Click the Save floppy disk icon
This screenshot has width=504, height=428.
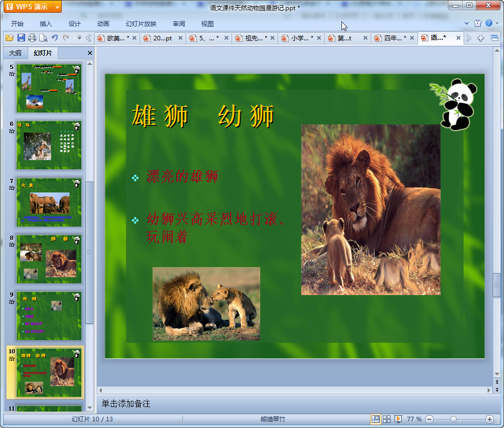21,38
